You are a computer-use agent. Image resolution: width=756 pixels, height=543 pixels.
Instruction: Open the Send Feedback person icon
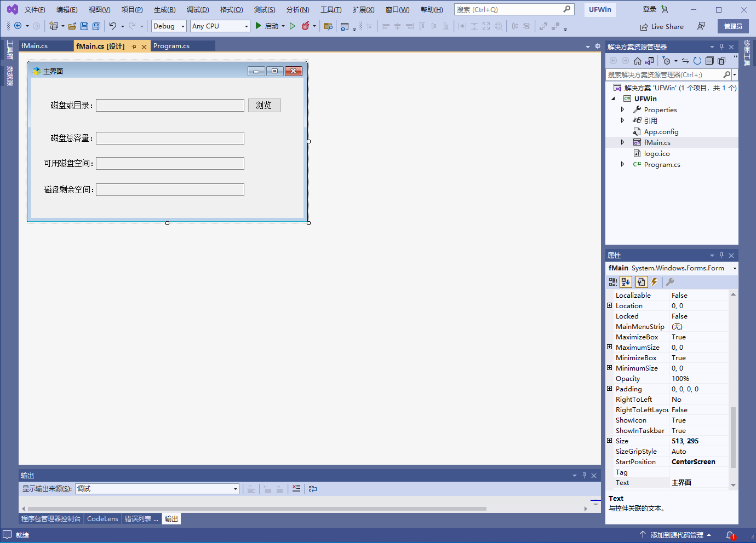point(701,26)
